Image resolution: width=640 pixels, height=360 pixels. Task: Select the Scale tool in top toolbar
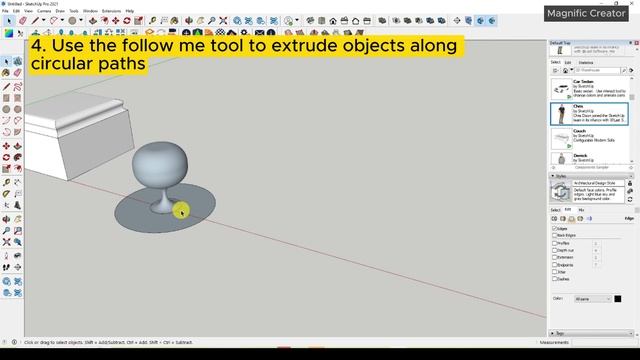pyautogui.click(x=139, y=20)
